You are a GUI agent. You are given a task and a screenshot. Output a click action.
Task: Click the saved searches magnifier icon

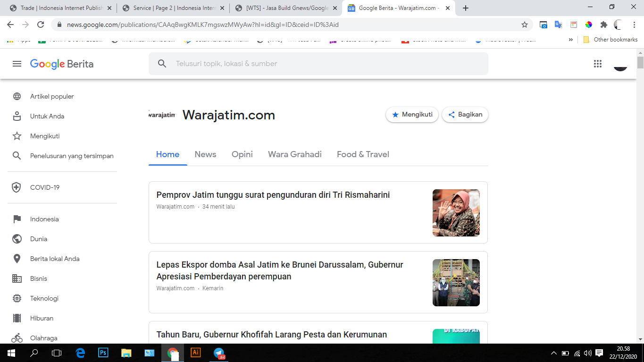point(17,156)
